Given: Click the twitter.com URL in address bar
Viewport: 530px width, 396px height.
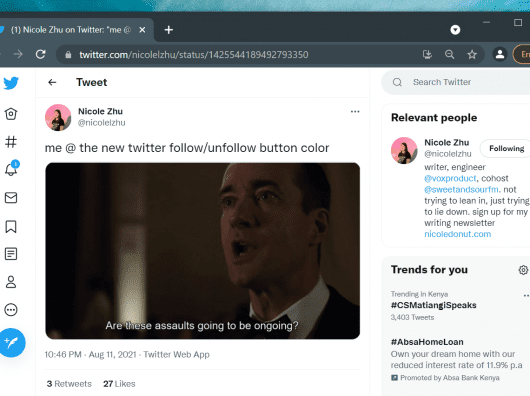Looking at the screenshot, I should (x=193, y=55).
